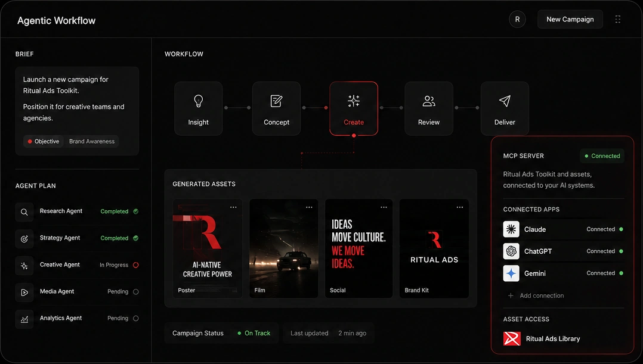Click the Creative Agent sparkle icon
This screenshot has width=643, height=364.
coord(24,266)
